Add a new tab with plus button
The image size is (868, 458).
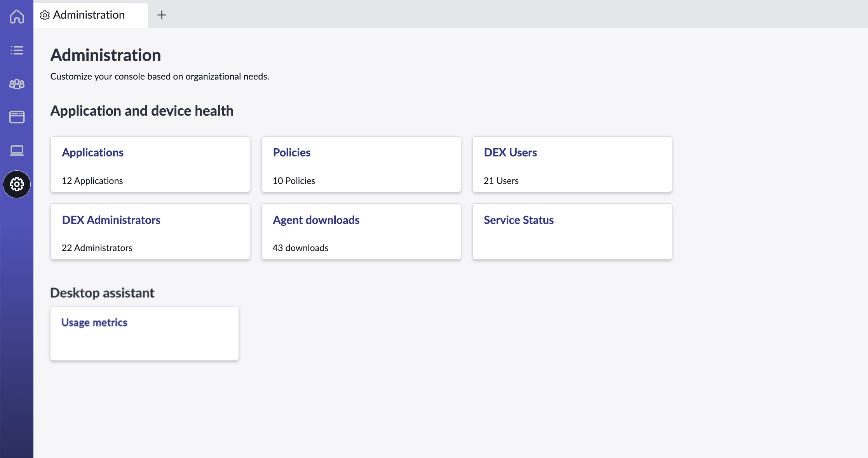pos(162,15)
